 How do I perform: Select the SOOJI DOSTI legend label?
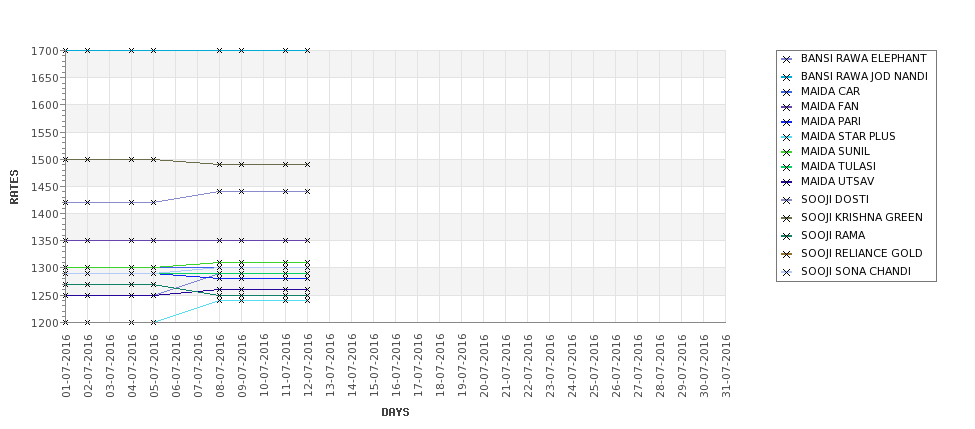pos(834,200)
